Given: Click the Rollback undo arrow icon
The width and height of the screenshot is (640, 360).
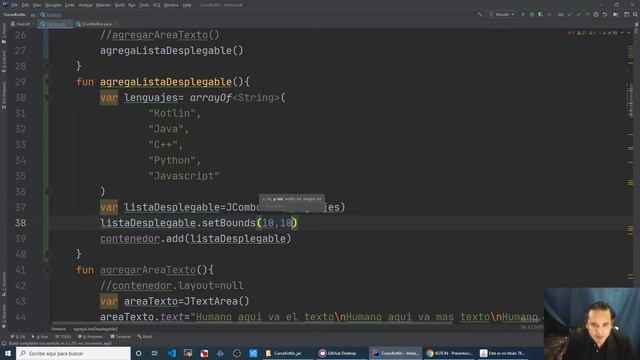Looking at the screenshot, I should coord(605,15).
